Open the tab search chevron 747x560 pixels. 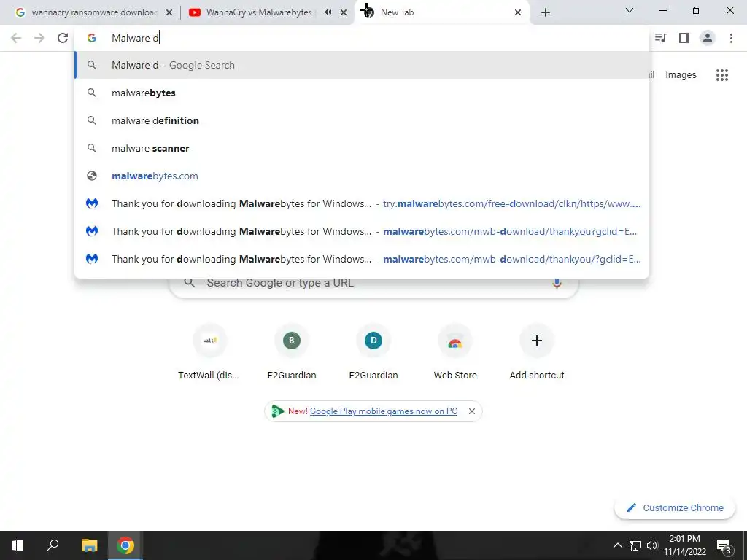(630, 10)
